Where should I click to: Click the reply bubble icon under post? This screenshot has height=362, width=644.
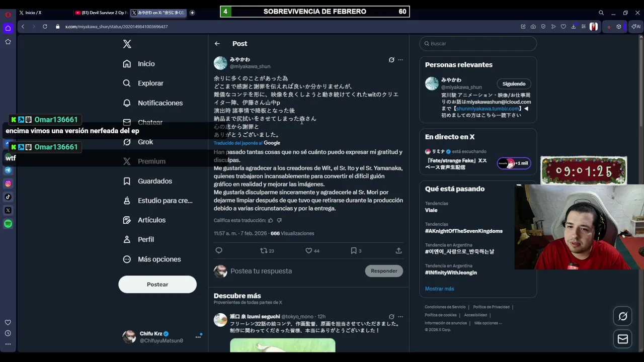(x=219, y=250)
